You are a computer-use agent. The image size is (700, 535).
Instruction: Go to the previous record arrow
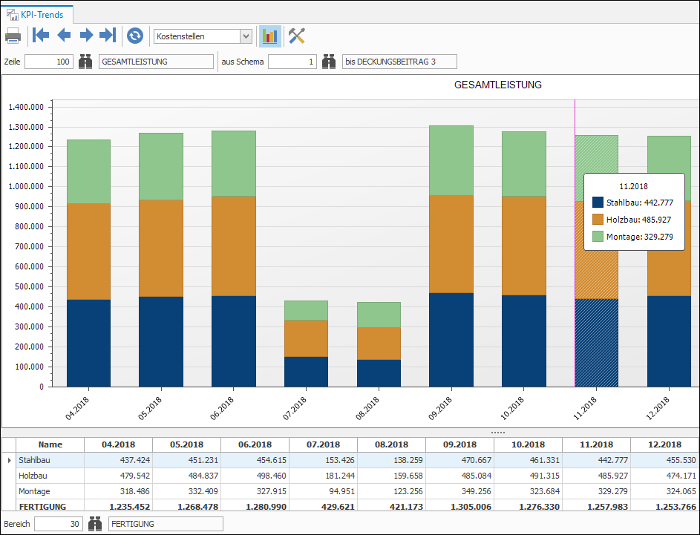pos(64,35)
